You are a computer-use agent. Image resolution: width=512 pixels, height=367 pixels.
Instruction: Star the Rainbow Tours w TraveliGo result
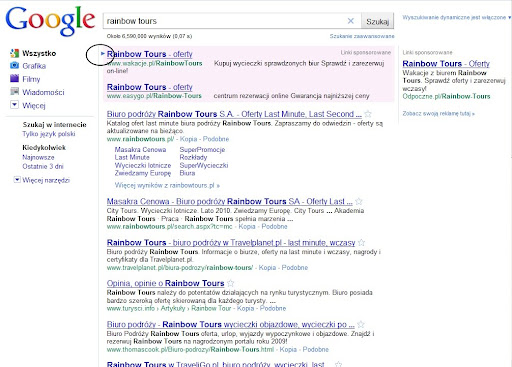(338, 364)
